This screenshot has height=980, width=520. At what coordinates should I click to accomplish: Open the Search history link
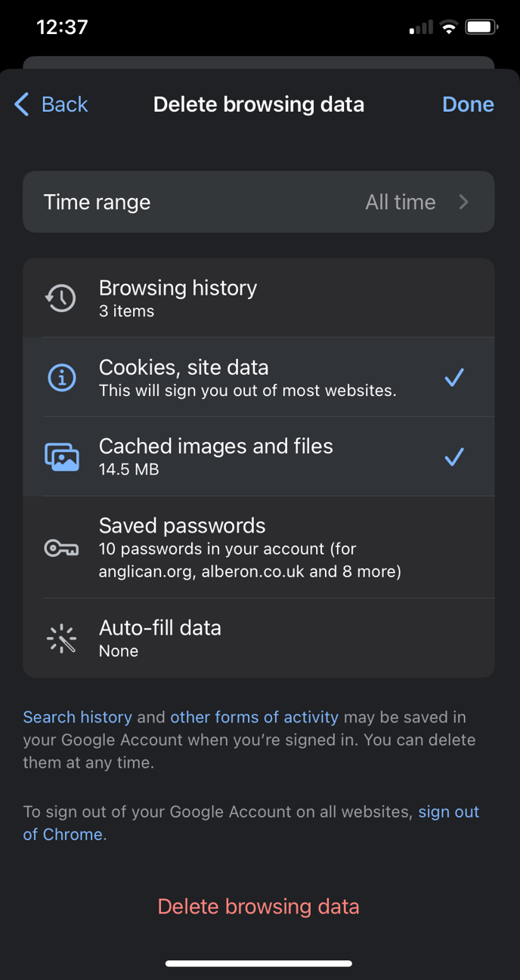pos(78,717)
